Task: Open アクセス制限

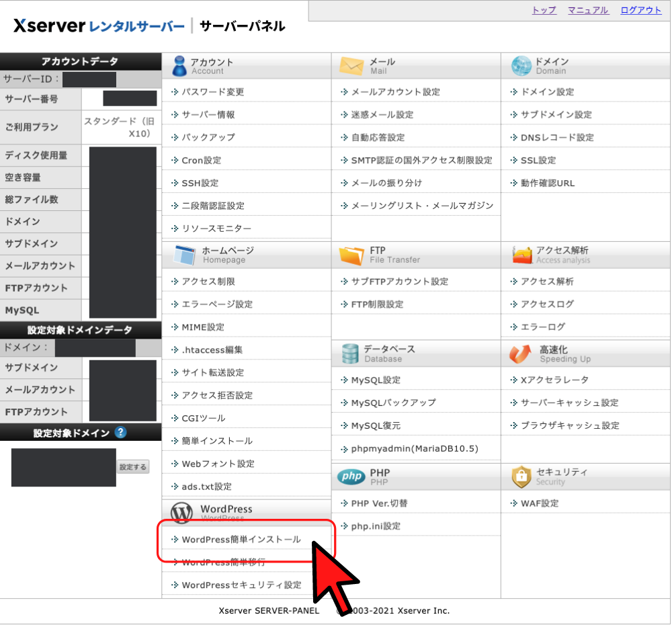Action: pos(208,282)
